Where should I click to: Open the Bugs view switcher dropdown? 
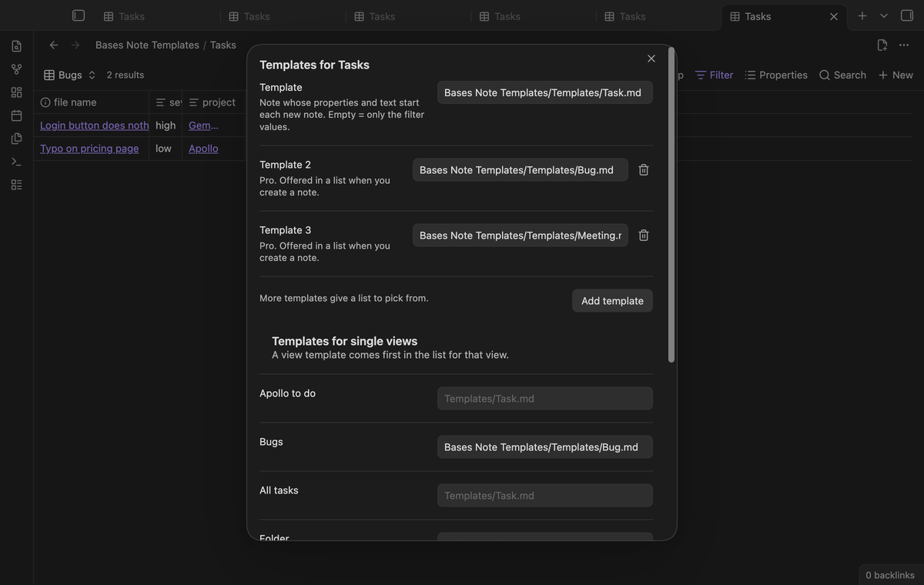(x=70, y=75)
